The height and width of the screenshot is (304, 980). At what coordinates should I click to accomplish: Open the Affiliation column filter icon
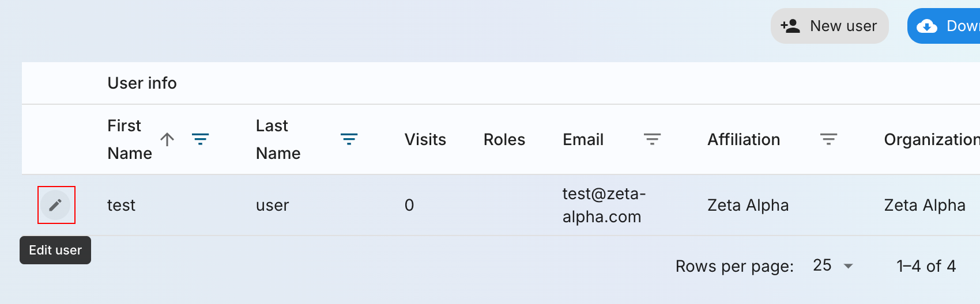[x=828, y=139]
